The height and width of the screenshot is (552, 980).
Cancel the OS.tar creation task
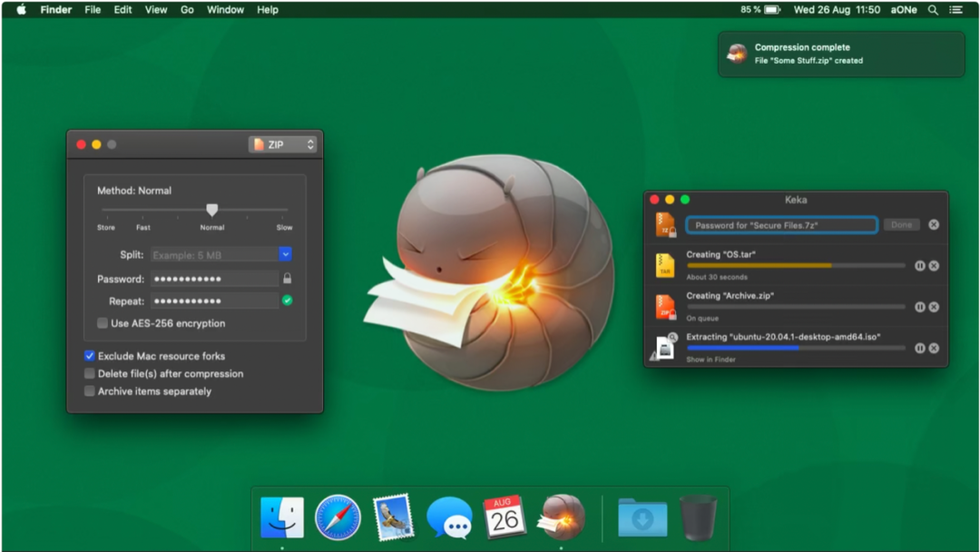coord(934,266)
